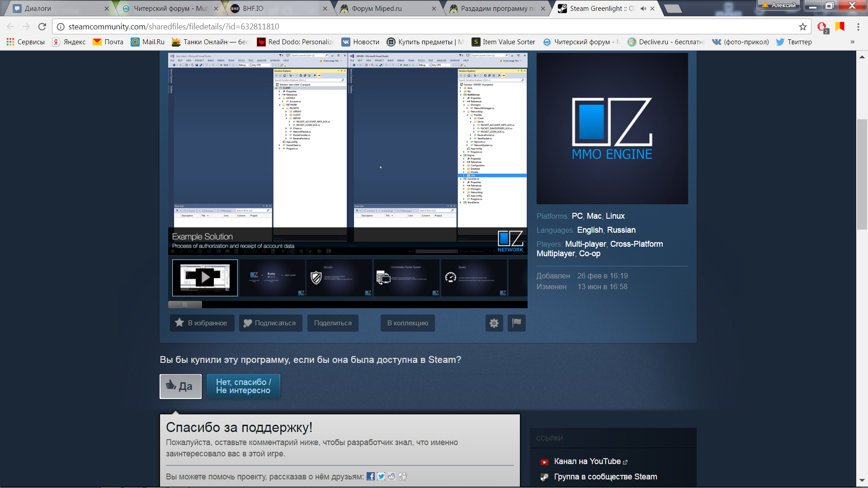Bookmark this page with the star icon
Screen dimensions: 868x488
(x=803, y=27)
